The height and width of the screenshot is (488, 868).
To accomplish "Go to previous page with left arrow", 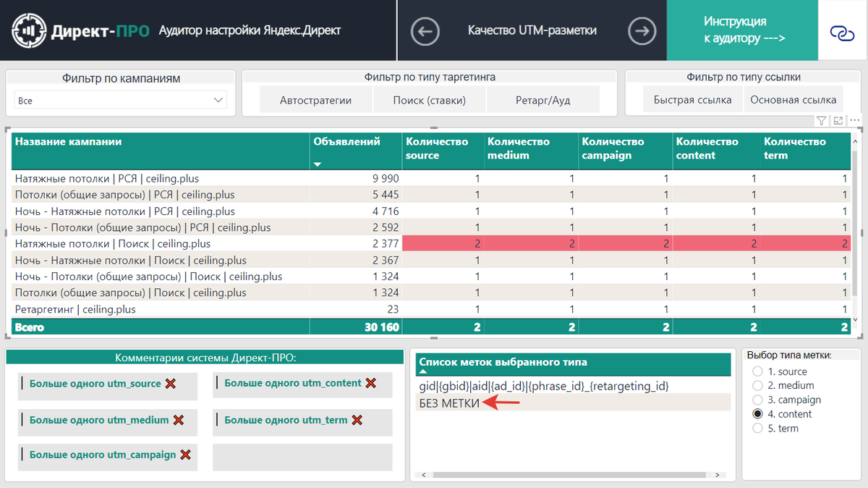I will tap(425, 31).
